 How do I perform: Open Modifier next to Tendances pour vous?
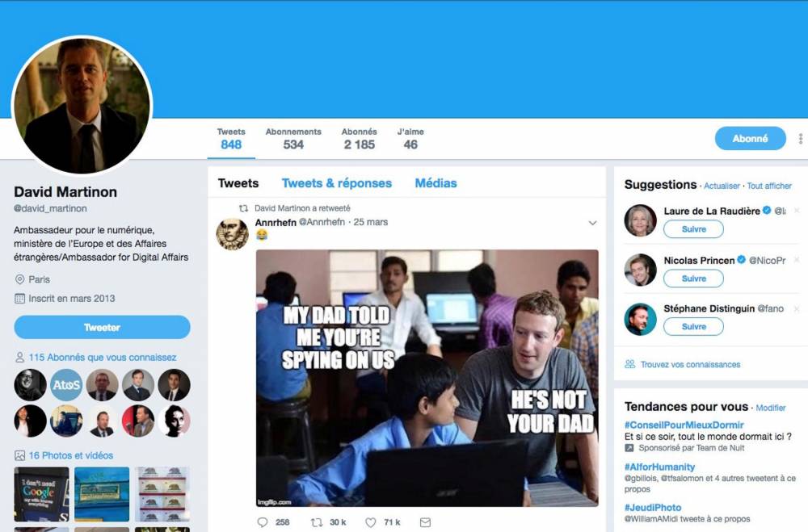coord(771,408)
